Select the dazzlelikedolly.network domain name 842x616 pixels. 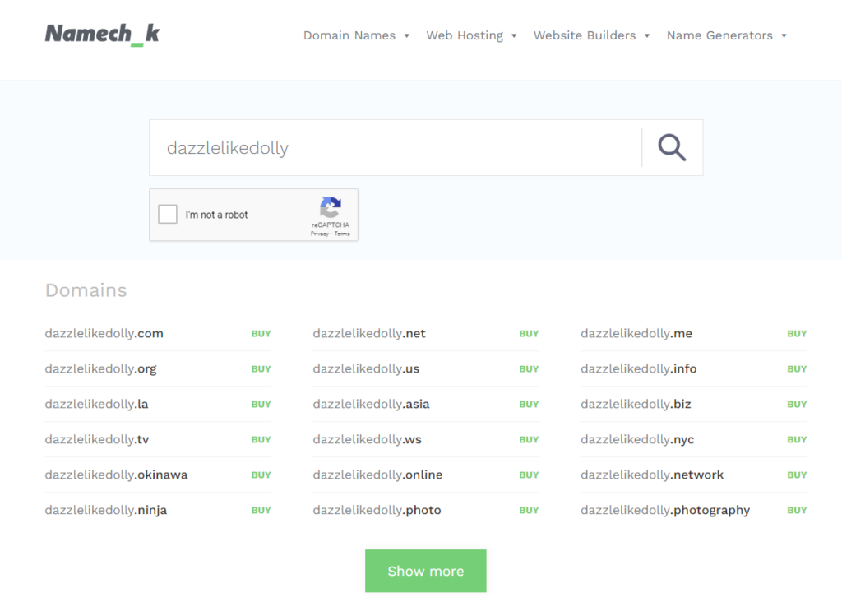pyautogui.click(x=652, y=475)
